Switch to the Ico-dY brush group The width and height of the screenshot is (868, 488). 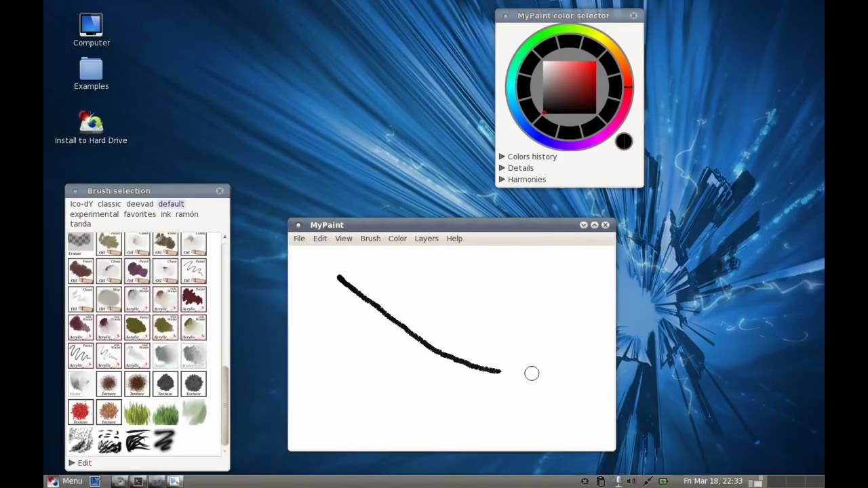coord(81,204)
